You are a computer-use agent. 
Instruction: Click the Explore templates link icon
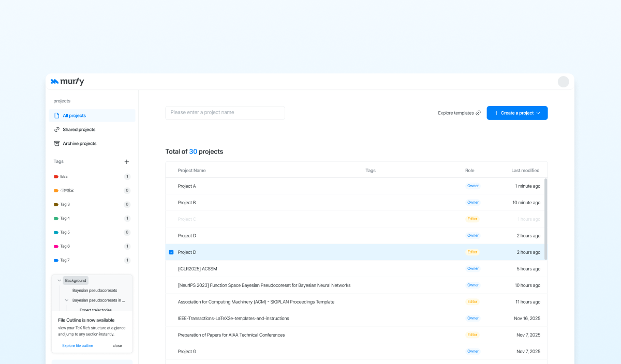pyautogui.click(x=478, y=113)
